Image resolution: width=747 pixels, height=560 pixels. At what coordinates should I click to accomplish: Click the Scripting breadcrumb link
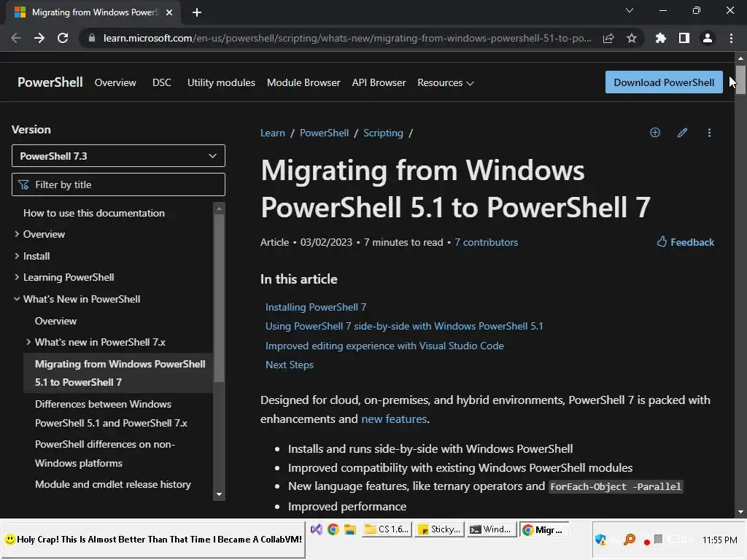point(383,133)
